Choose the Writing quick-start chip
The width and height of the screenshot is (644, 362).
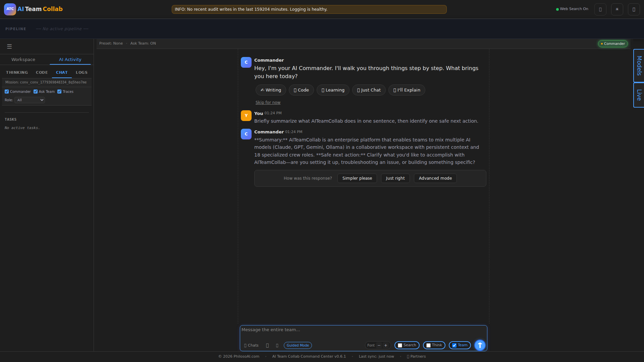click(271, 90)
